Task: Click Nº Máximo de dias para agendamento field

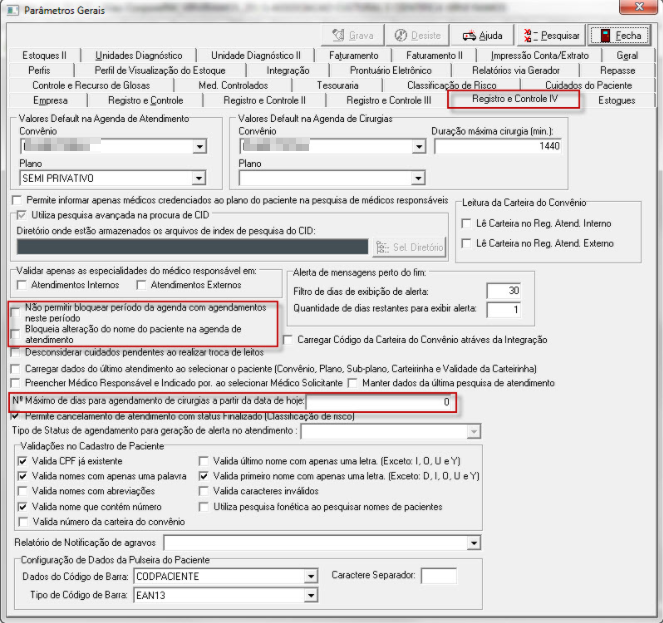Action: pyautogui.click(x=380, y=402)
